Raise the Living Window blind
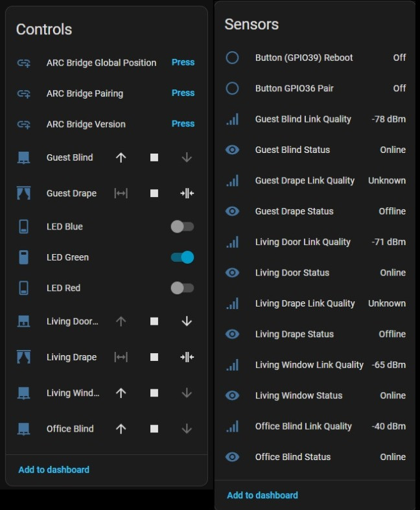 [x=121, y=393]
